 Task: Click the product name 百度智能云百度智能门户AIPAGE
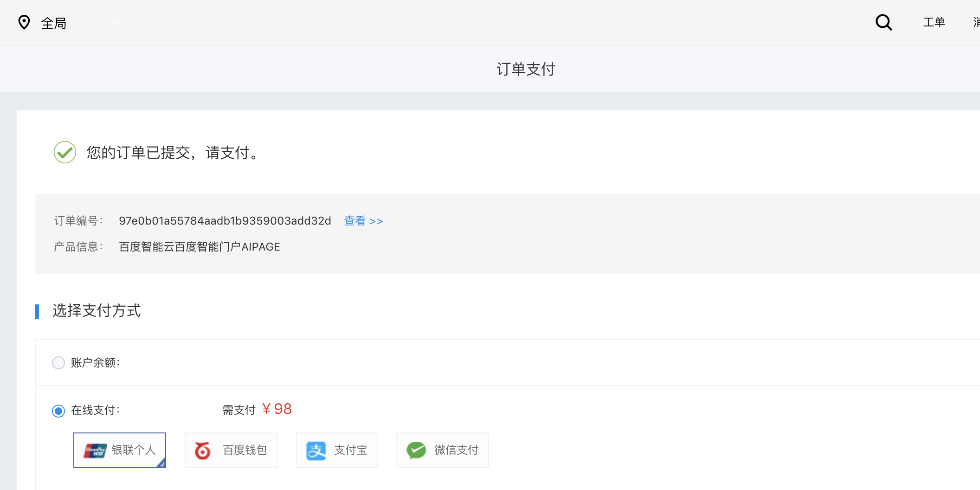pos(200,247)
